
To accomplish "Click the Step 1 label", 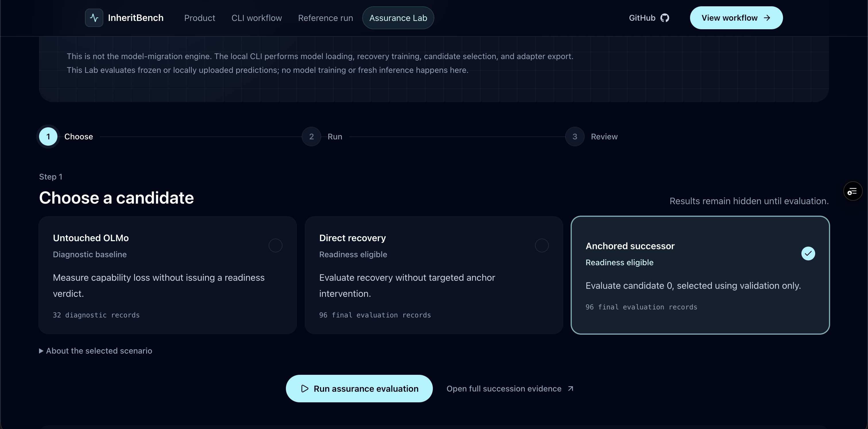I will (x=51, y=177).
